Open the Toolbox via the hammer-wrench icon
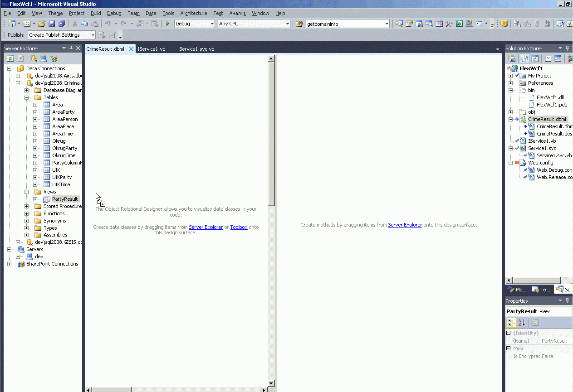 click(449, 24)
